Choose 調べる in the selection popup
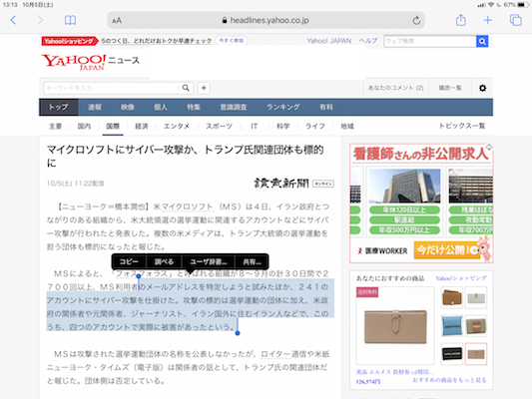532x399 pixels. [164, 261]
